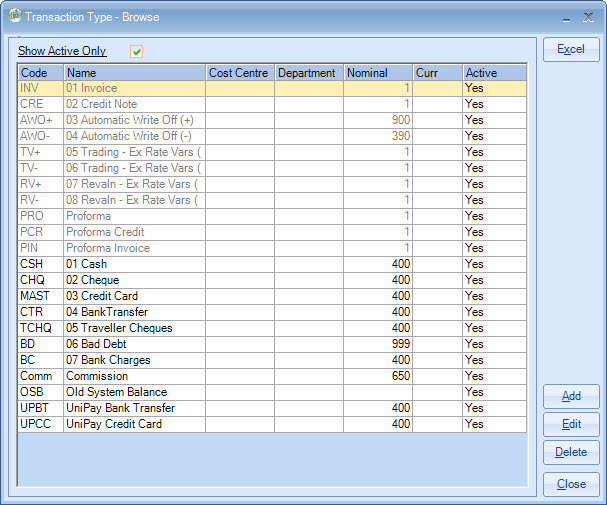This screenshot has height=505, width=607.
Task: Select the 02 Credit Note row
Action: pyautogui.click(x=272, y=104)
